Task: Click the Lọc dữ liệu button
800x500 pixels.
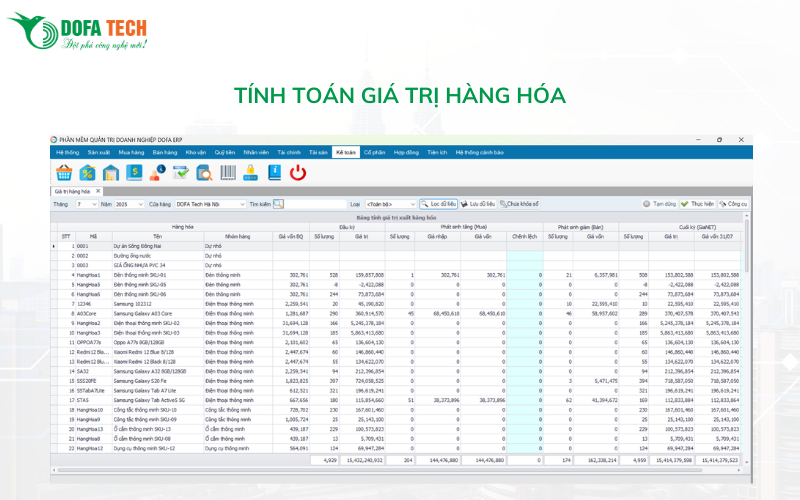Action: pos(438,204)
